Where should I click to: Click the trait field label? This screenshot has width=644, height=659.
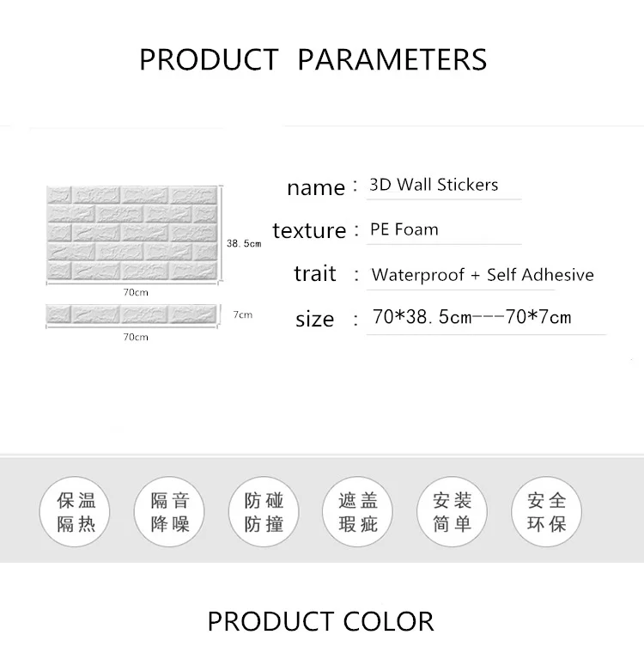(x=314, y=273)
